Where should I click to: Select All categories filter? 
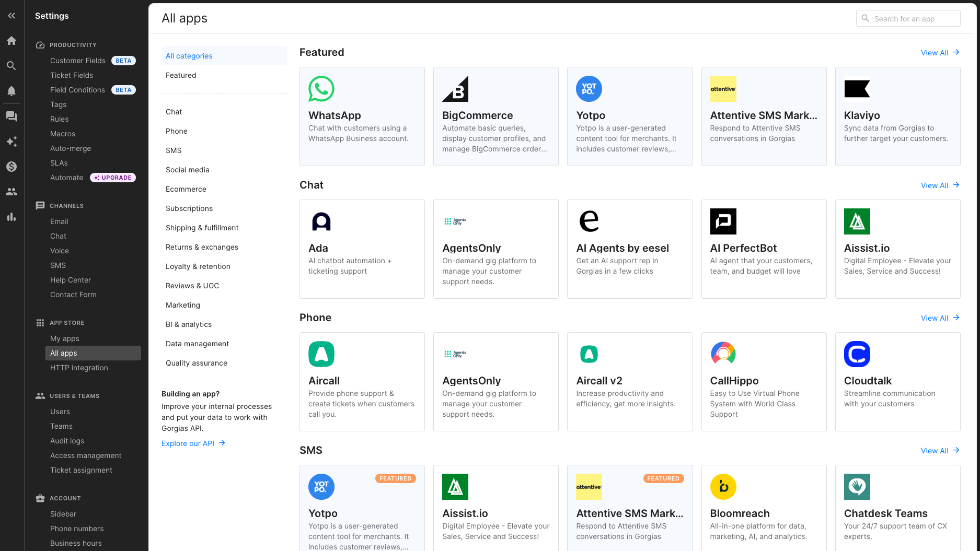[224, 56]
